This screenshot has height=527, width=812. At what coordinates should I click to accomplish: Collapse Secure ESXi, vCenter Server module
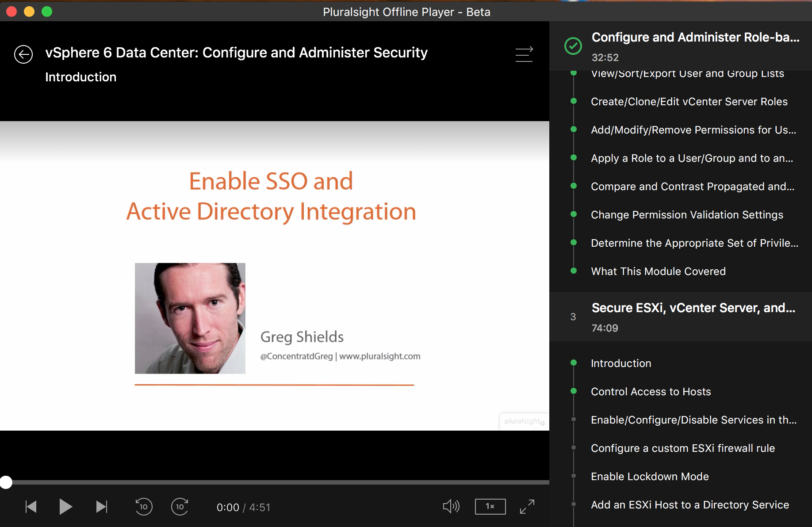(681, 317)
